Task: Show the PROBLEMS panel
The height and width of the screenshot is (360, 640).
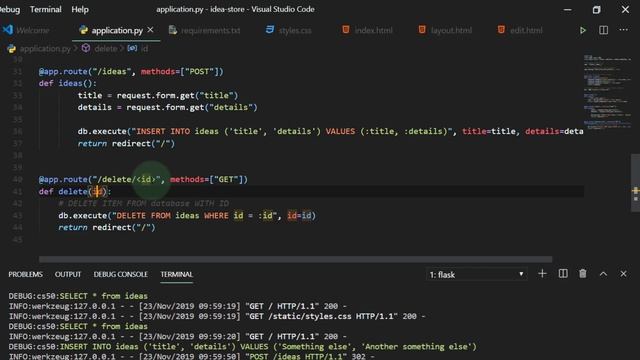Action: pyautogui.click(x=25, y=274)
